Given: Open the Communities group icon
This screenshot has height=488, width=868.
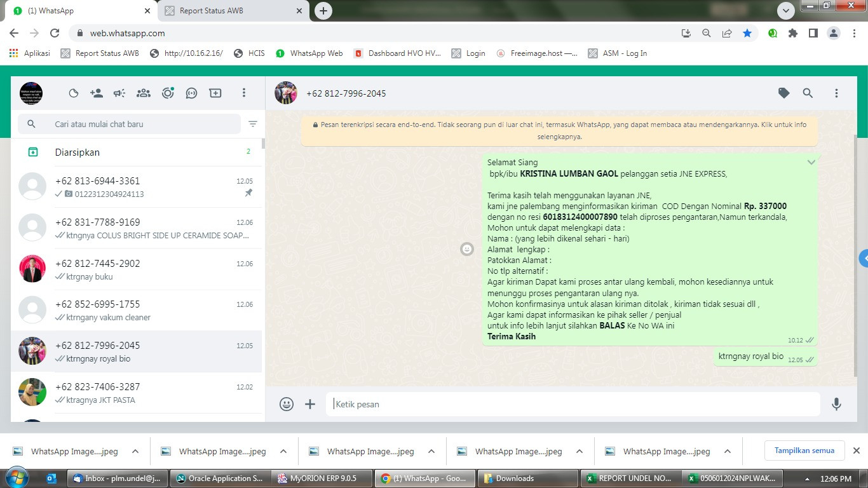Looking at the screenshot, I should [x=144, y=93].
